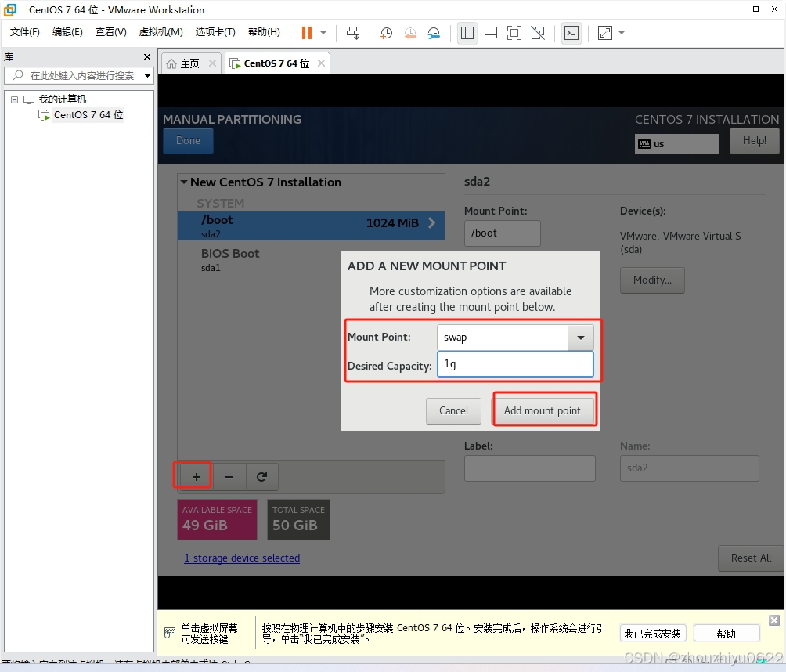Collapse New CentOS 7 Installation section
786x672 pixels.
point(184,182)
